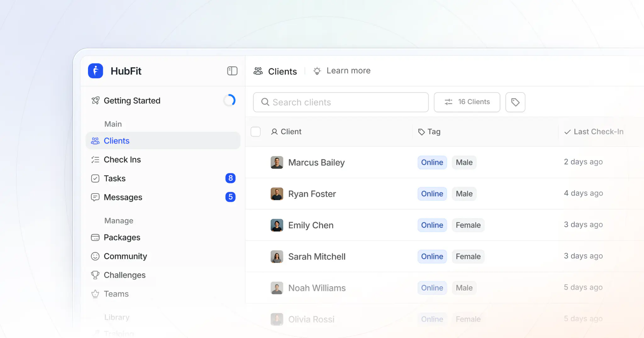The image size is (644, 338).
Task: Click the Tasks badge showing 8
Action: pyautogui.click(x=230, y=178)
